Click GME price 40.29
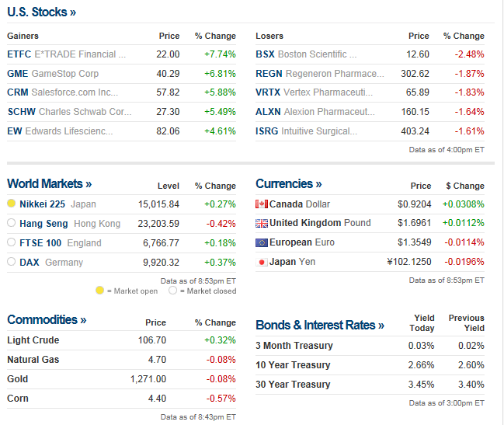The image size is (504, 425). pyautogui.click(x=168, y=74)
